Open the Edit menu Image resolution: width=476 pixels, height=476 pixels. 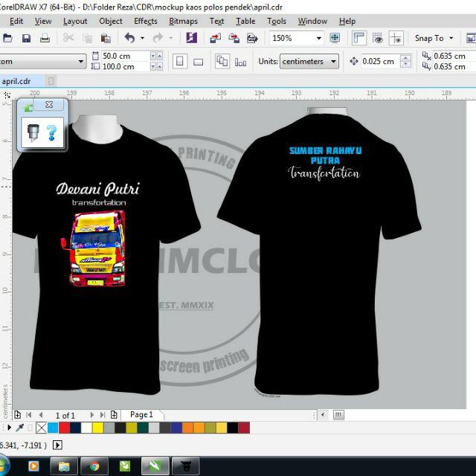pyautogui.click(x=16, y=21)
